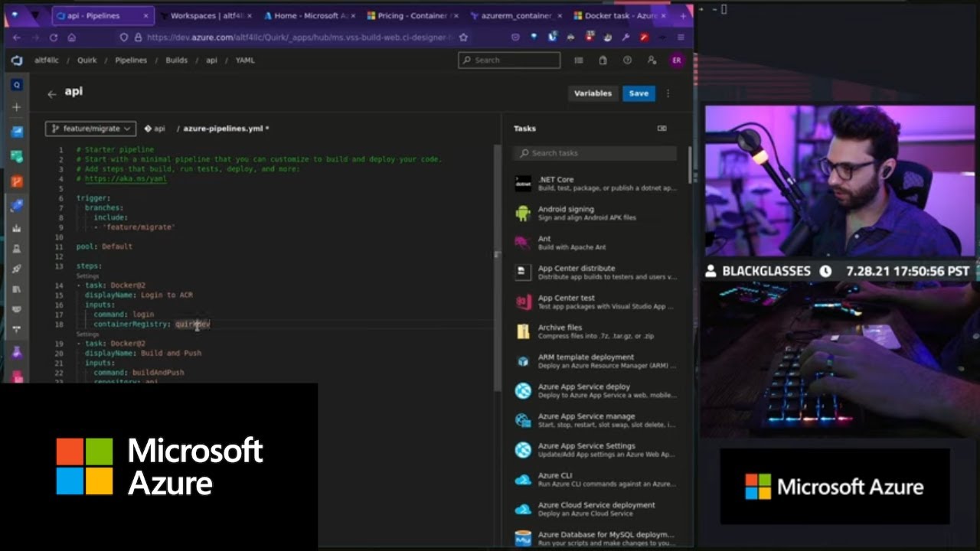Open Test Plans flask icon in sidebar
Viewport: 980px width, 551px height.
(17, 353)
